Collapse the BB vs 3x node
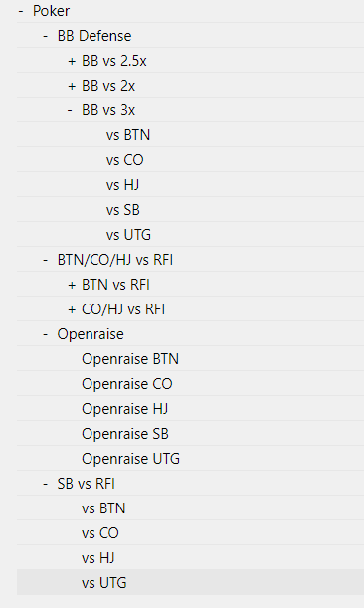 [70, 110]
